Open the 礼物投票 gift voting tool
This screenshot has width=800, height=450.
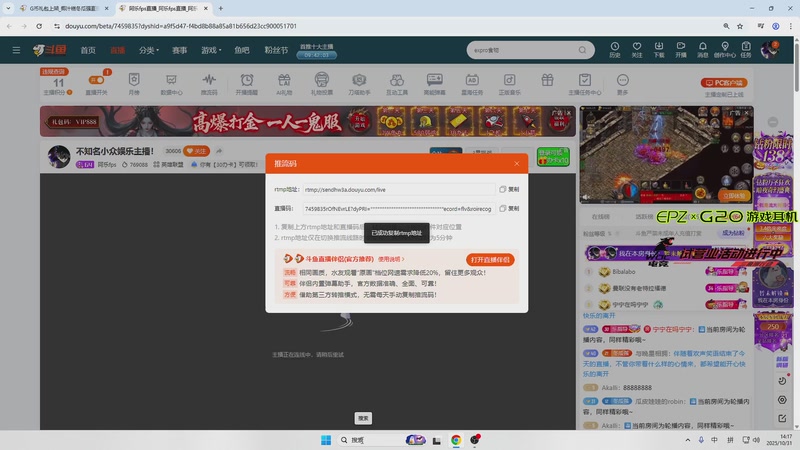point(321,84)
